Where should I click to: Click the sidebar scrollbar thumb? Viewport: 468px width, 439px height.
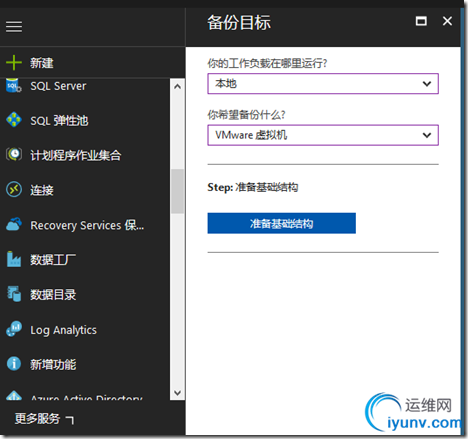coord(177,191)
